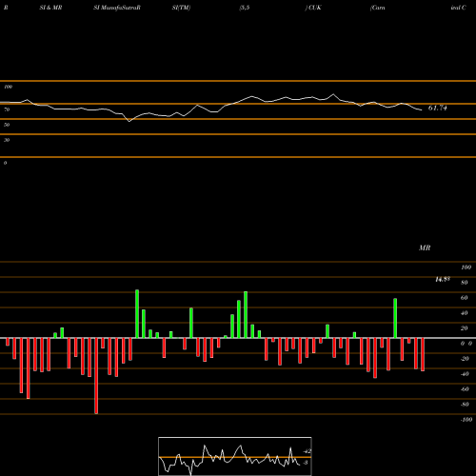This screenshot has height=476, width=476.
Task: Click the 14.53 value in MR panel
Action: tap(443, 279)
